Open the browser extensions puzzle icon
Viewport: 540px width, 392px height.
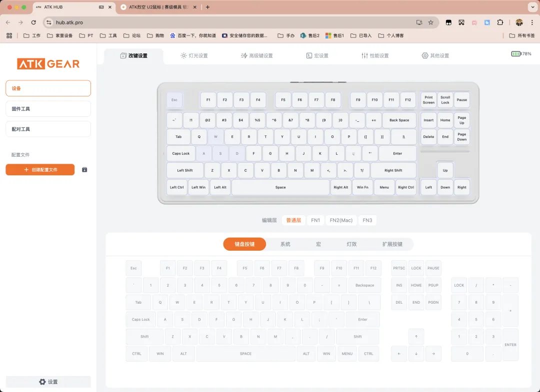pos(500,22)
